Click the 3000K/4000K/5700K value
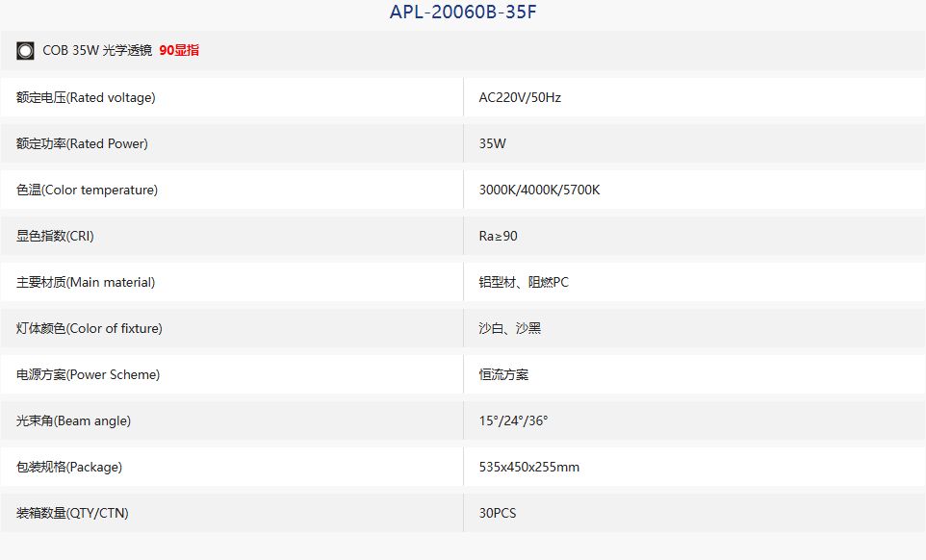The image size is (926, 560). click(x=539, y=190)
